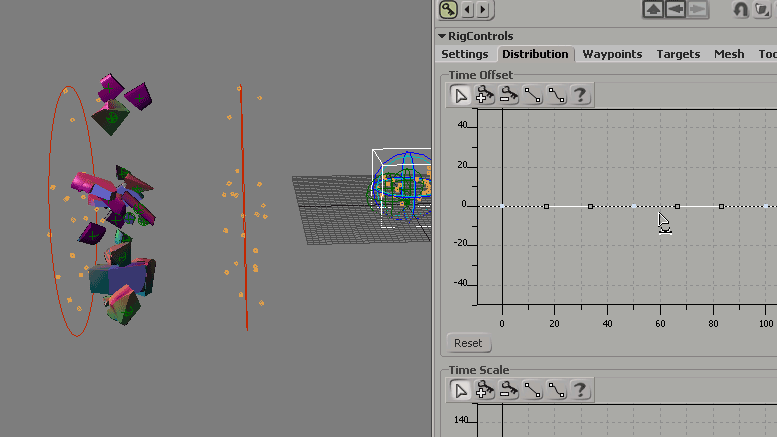777x437 pixels.
Task: Click the "60" horizontal axis value
Action: point(660,324)
